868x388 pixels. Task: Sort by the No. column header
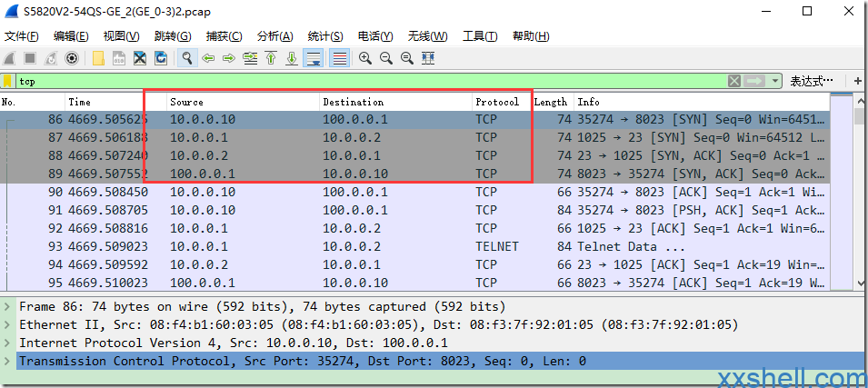33,102
